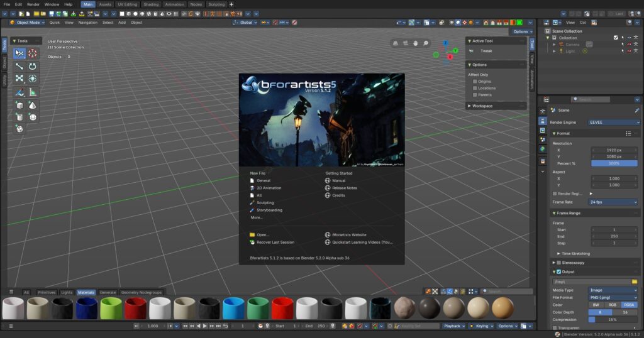Enable the Render Region checkbox
Viewport: 644px width, 338px height.
pos(555,194)
